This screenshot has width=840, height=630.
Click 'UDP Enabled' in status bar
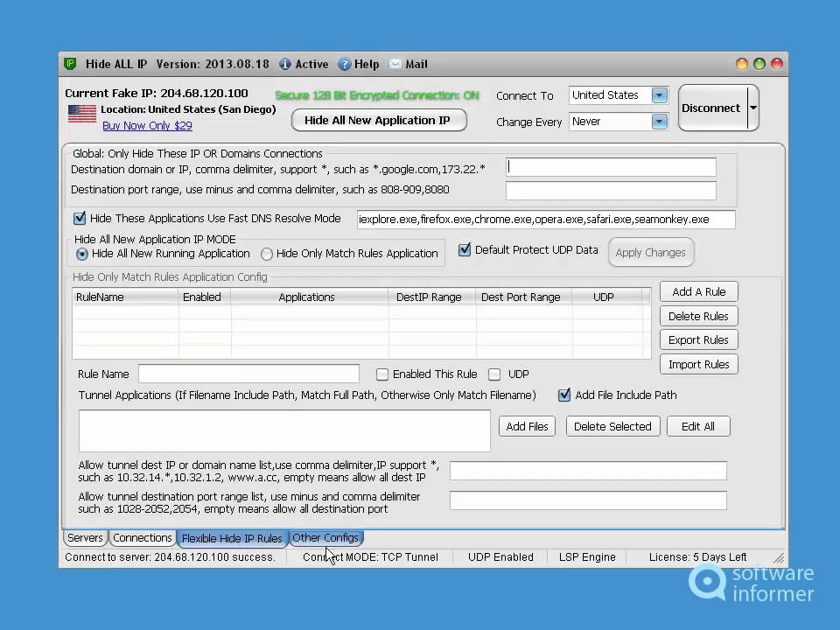tap(500, 557)
